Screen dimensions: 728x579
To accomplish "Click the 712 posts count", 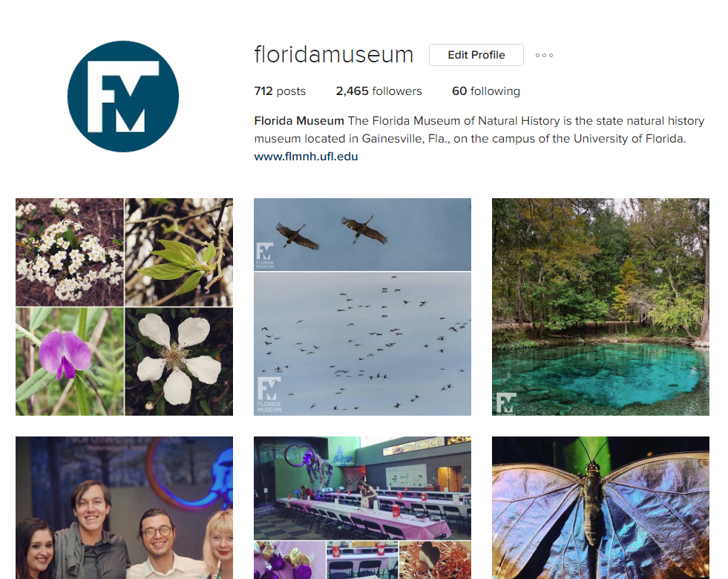I will pos(280,91).
